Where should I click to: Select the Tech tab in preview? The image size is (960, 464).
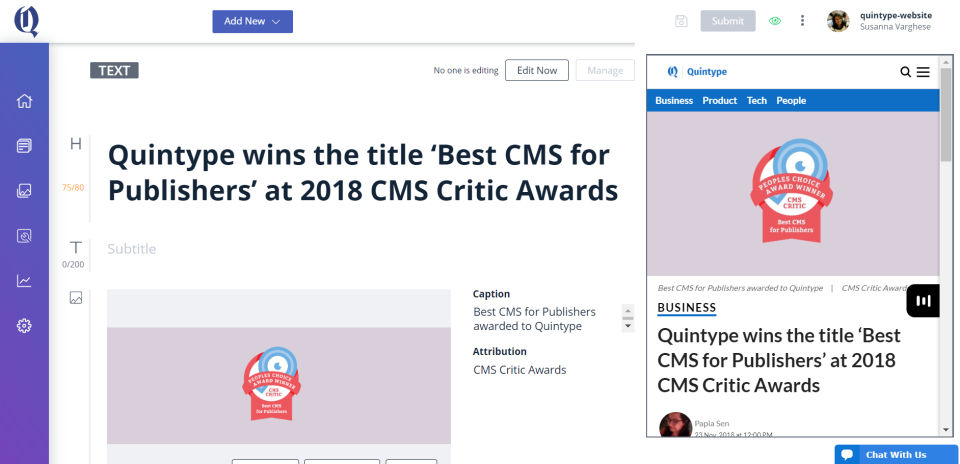[x=757, y=100]
